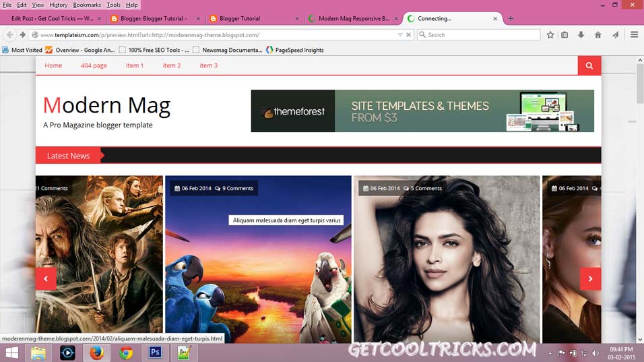Open the Downloads arrow icon
The width and height of the screenshot is (644, 362).
tap(581, 35)
